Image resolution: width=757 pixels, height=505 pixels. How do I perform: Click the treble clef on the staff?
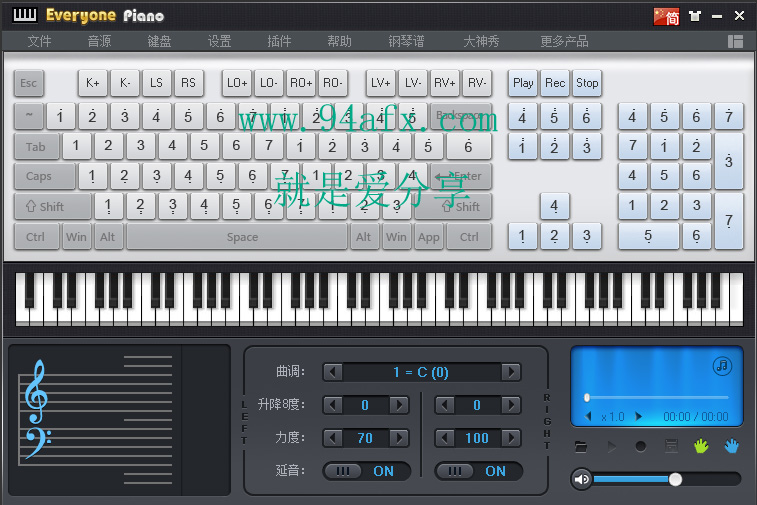coord(36,392)
